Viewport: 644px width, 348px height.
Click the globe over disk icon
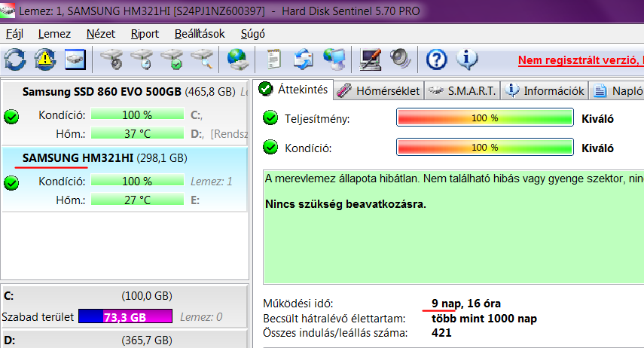237,60
